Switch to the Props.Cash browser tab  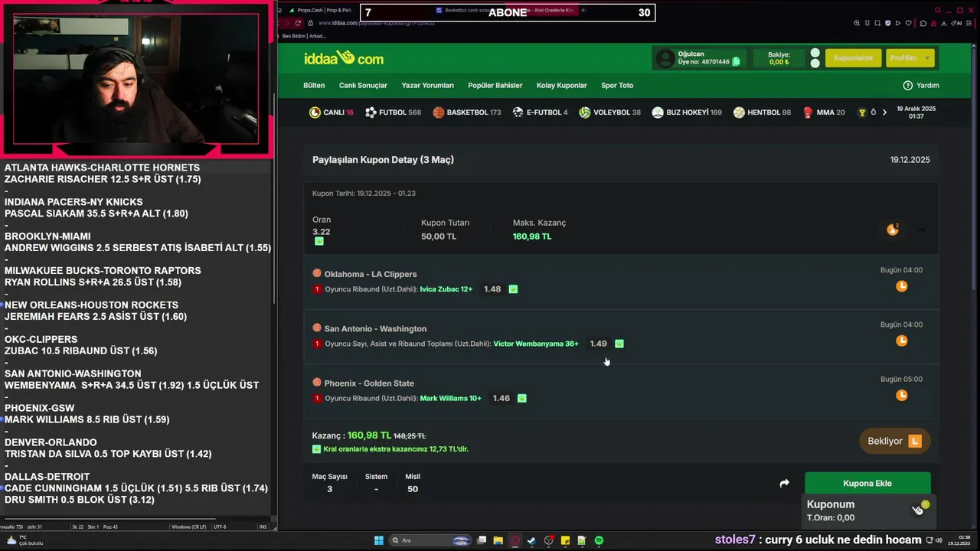320,10
